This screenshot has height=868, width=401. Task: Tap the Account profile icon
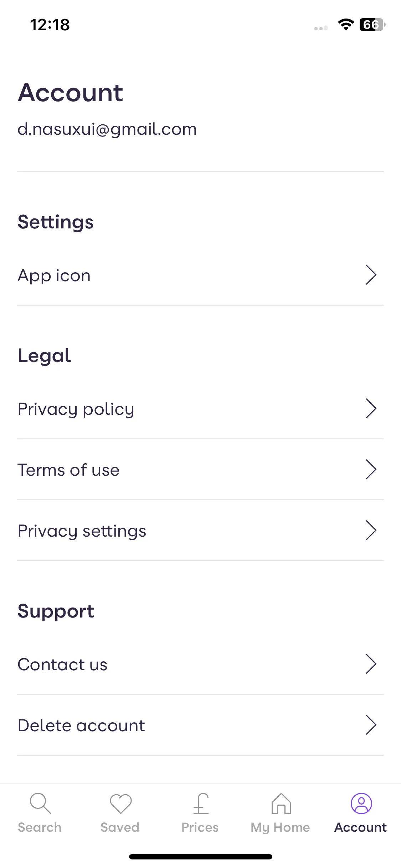coord(361,803)
